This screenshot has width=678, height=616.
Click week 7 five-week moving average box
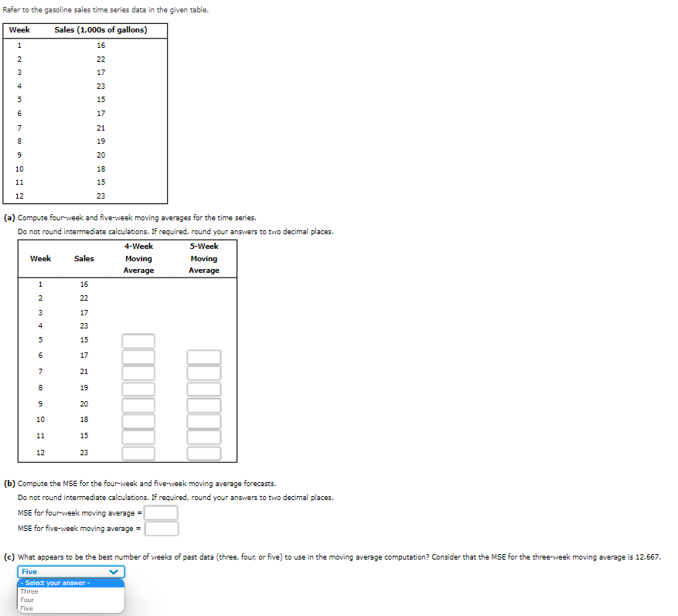pyautogui.click(x=203, y=372)
